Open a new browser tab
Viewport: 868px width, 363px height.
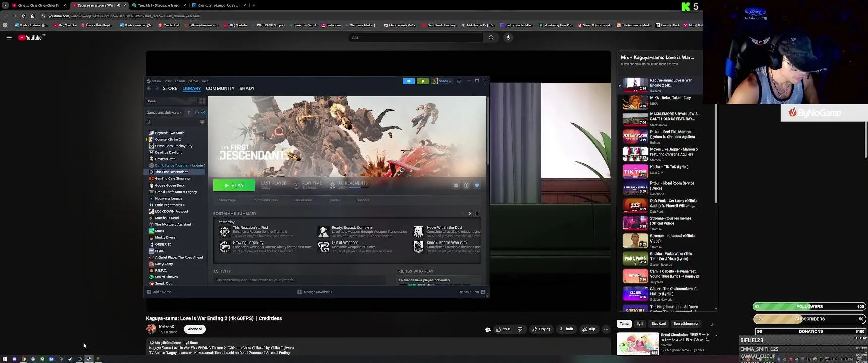point(254,5)
